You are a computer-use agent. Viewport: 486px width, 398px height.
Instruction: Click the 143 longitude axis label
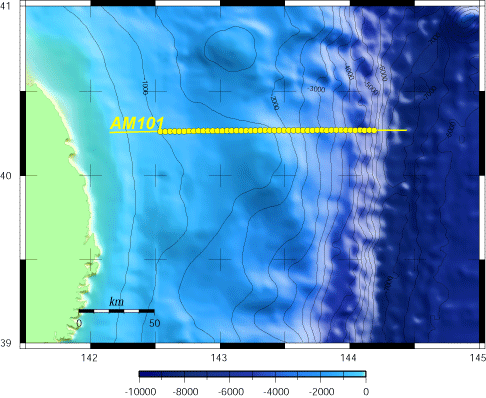coord(219,358)
